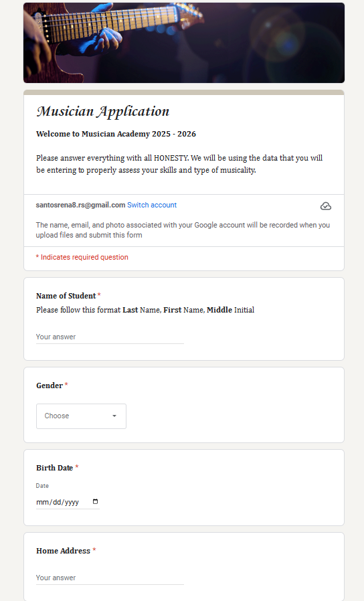Screen dimensions: 364x601
Task: Focus the Name of Student answer field
Action: coord(110,337)
